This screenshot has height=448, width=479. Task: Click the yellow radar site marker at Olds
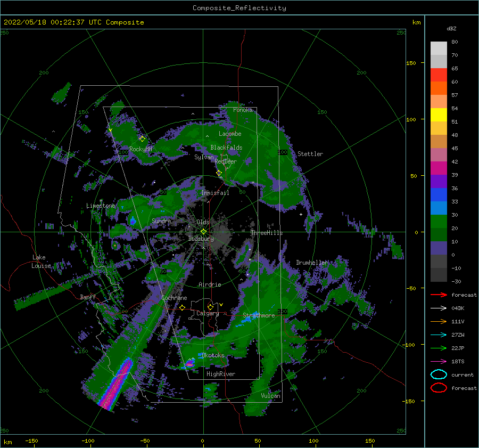click(203, 232)
